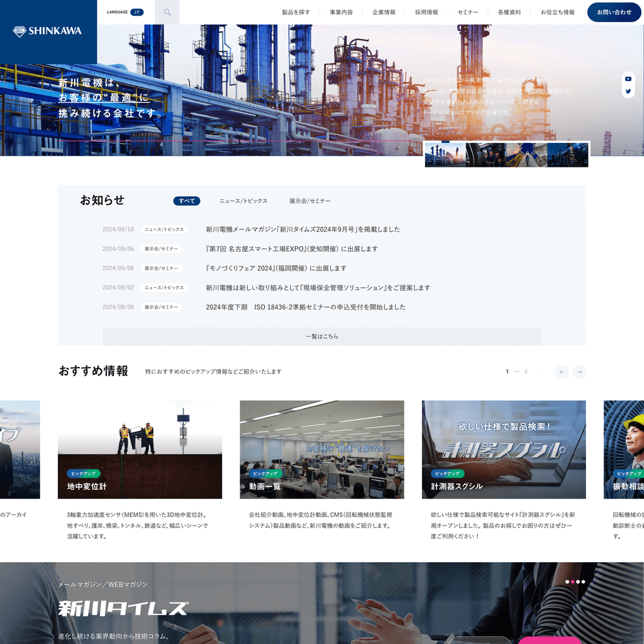
Task: Open the YouTube social icon
Action: point(628,79)
